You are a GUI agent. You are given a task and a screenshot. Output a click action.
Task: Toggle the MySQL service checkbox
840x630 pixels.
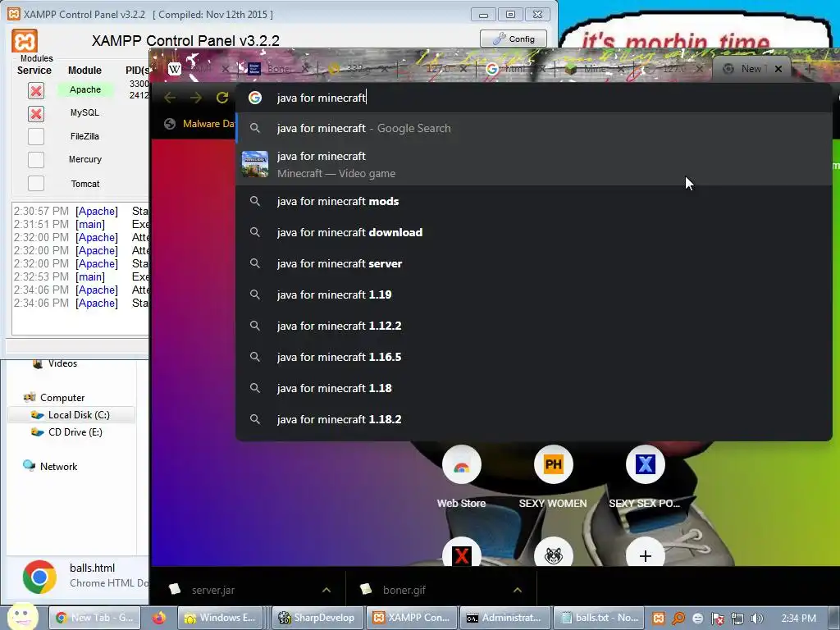coord(36,113)
